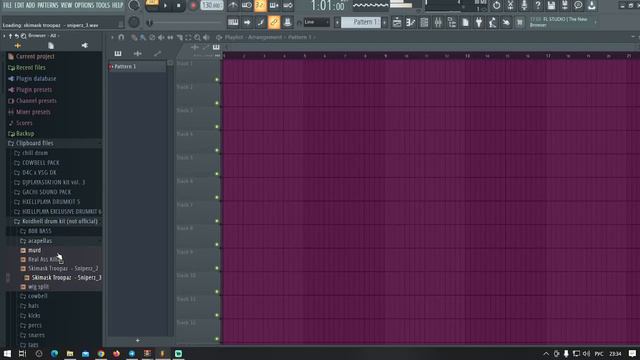The image size is (640, 360).
Task: Click the save project floppy icon
Action: (551, 5)
